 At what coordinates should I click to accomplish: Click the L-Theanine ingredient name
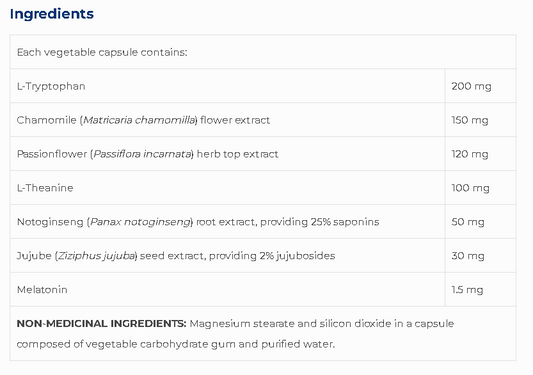pyautogui.click(x=45, y=188)
